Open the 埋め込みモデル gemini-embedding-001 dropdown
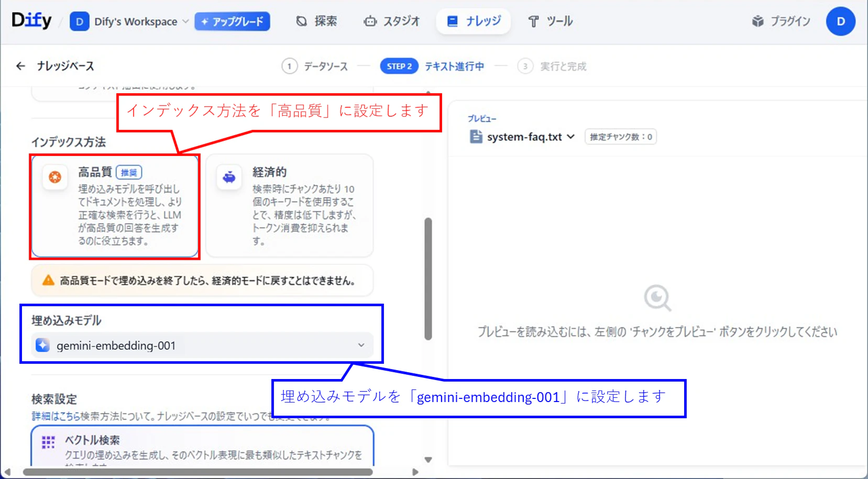 [x=202, y=346]
